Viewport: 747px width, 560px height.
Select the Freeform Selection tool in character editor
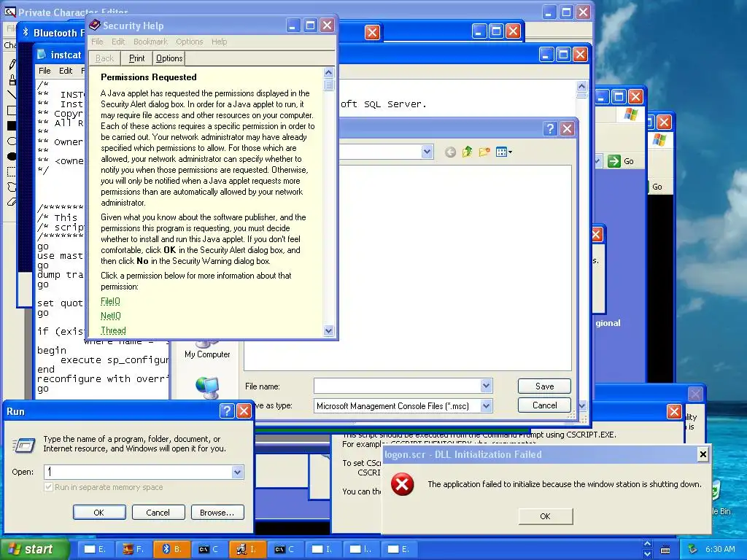coord(12,187)
